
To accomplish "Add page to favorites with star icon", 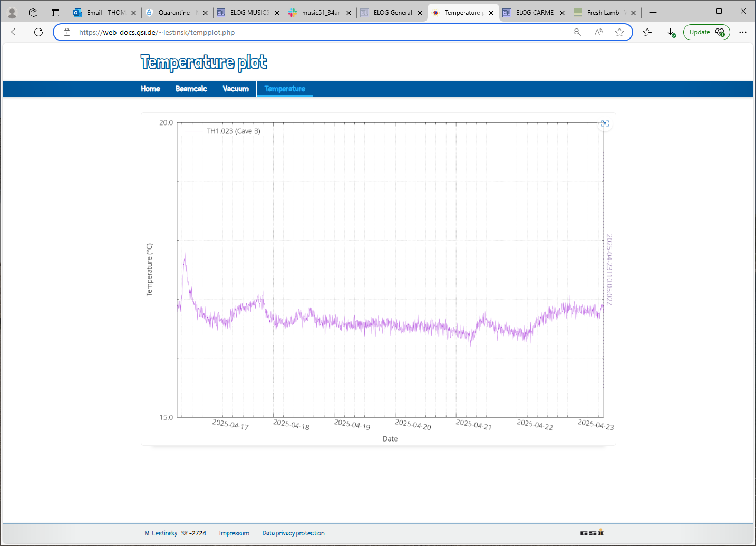I will (x=619, y=32).
